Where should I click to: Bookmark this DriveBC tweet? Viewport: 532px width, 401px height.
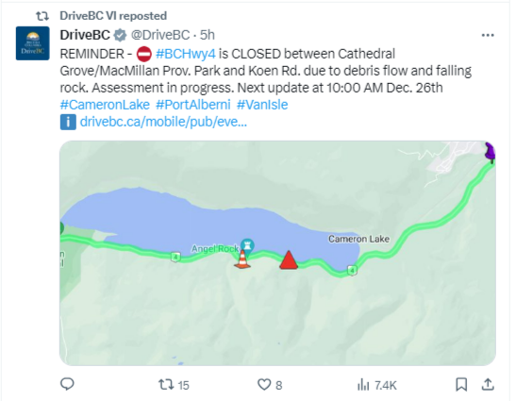(x=461, y=385)
